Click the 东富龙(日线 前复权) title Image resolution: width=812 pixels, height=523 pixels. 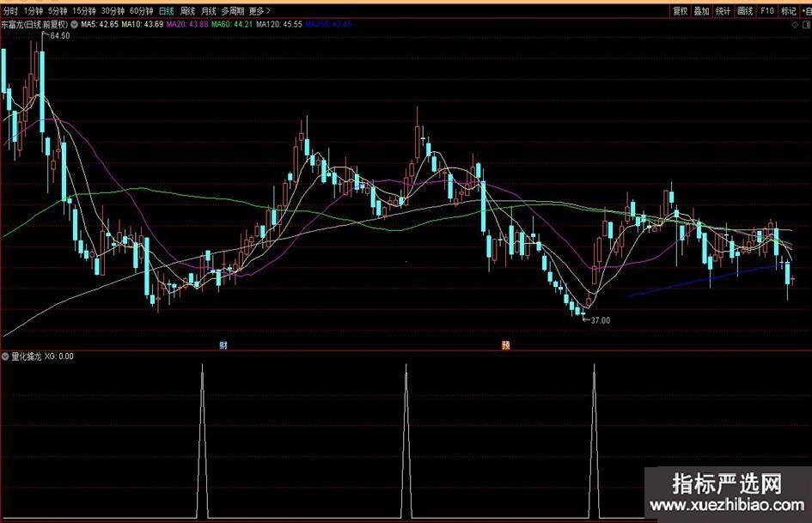[34, 24]
